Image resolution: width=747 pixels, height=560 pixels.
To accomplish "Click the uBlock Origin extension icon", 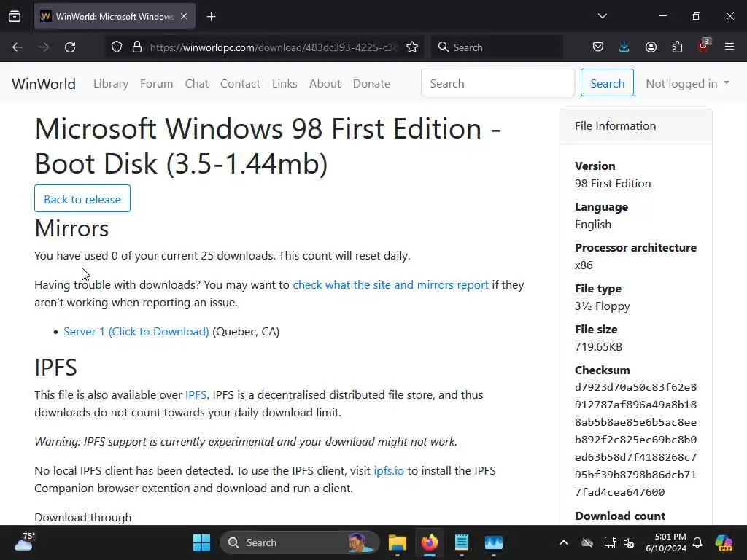I will point(703,46).
